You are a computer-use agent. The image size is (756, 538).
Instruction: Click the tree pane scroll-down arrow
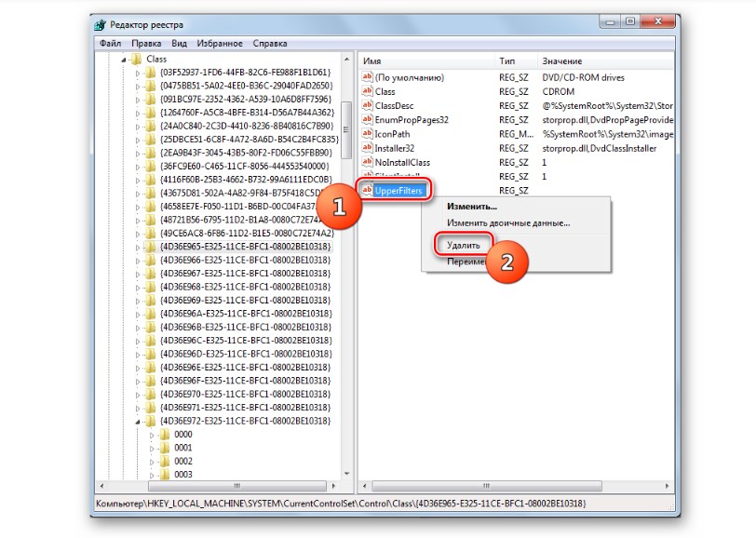click(x=346, y=474)
